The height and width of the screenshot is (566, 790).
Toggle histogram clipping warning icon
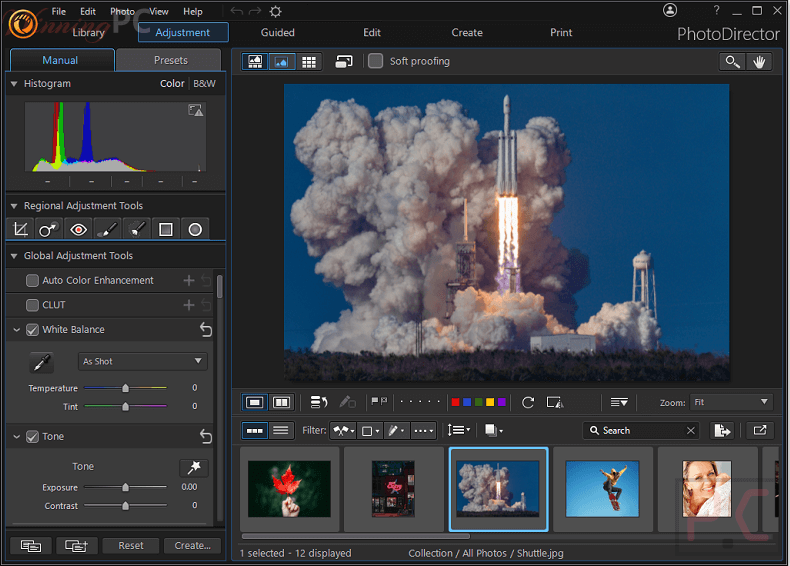click(195, 110)
